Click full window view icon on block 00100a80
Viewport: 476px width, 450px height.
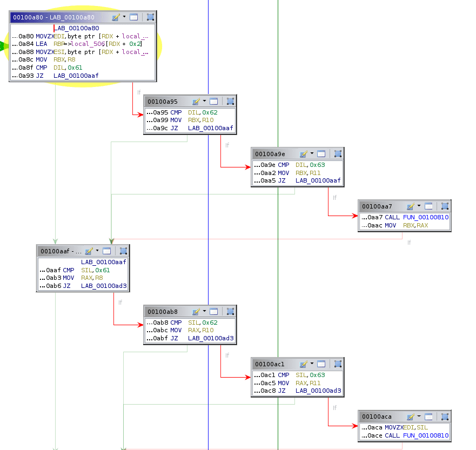point(133,17)
